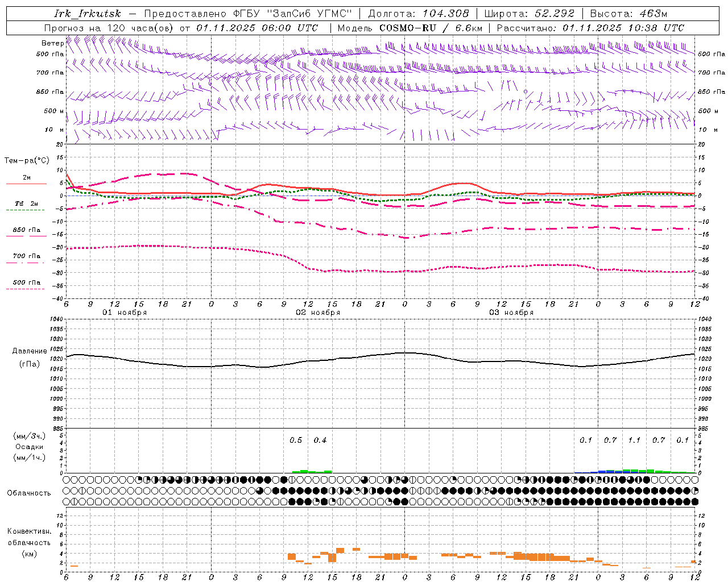The image size is (728, 582).
Task: Click the '(км)' unit under convective cloudiness
Action: [x=30, y=554]
